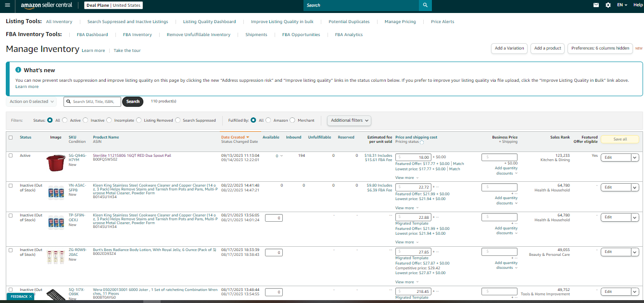Screen dimensions: 644x303
Task: Edit the price field showing 18.00
Action: (413, 157)
